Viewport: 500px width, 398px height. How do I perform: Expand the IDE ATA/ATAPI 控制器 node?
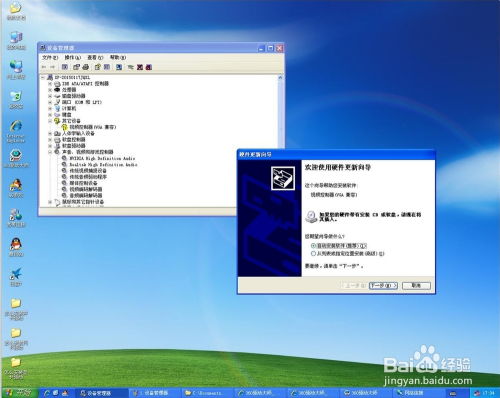[50, 84]
